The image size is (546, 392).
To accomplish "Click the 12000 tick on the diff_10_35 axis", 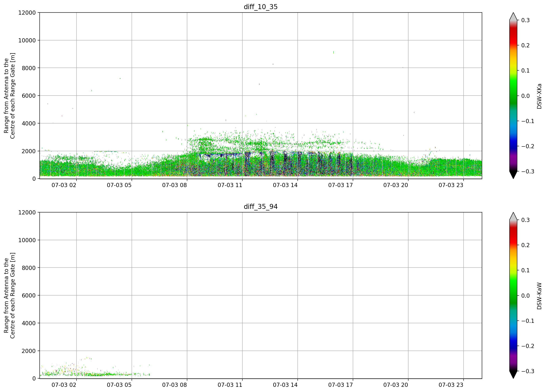I will pyautogui.click(x=27, y=12).
